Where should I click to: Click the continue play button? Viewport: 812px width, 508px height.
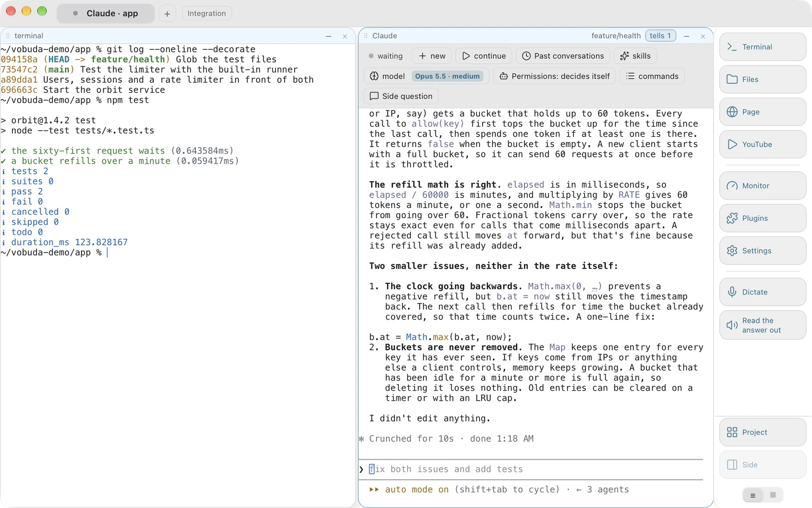[484, 56]
